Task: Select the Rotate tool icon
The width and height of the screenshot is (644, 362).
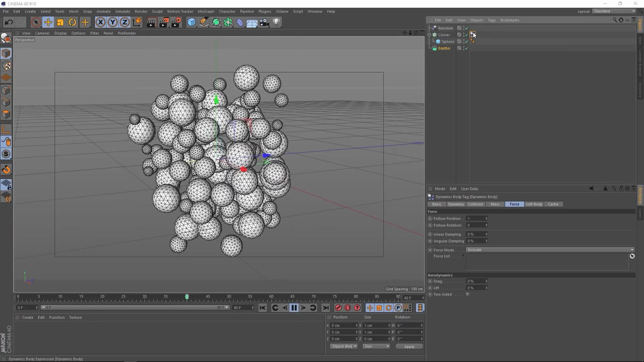Action: 72,22
